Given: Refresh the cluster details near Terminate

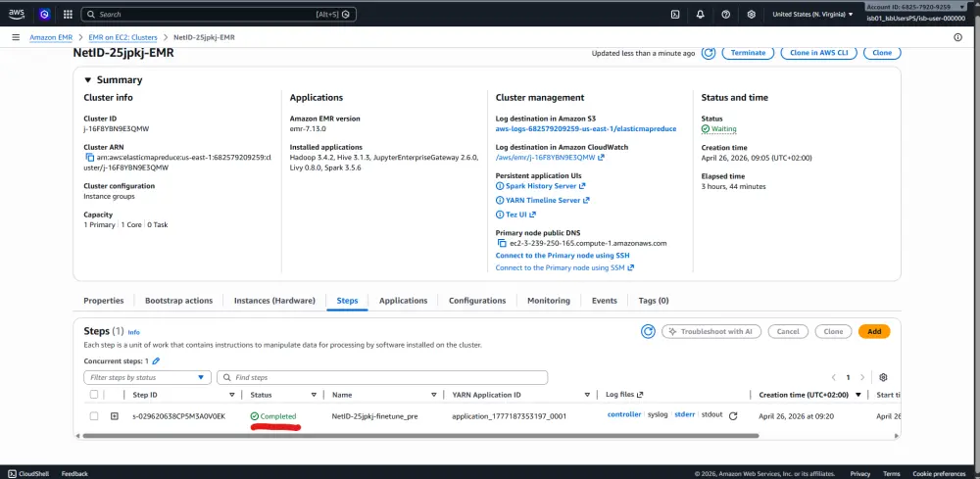Looking at the screenshot, I should tap(709, 53).
